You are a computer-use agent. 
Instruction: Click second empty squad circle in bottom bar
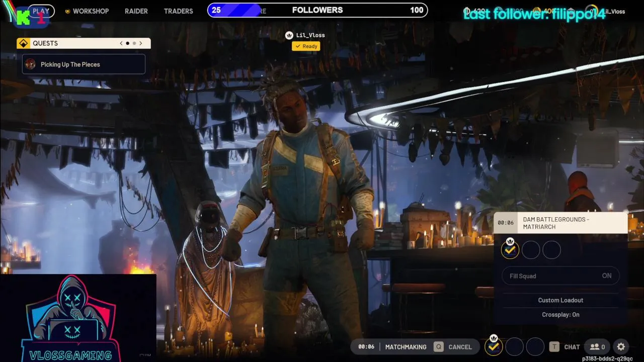[x=514, y=346]
